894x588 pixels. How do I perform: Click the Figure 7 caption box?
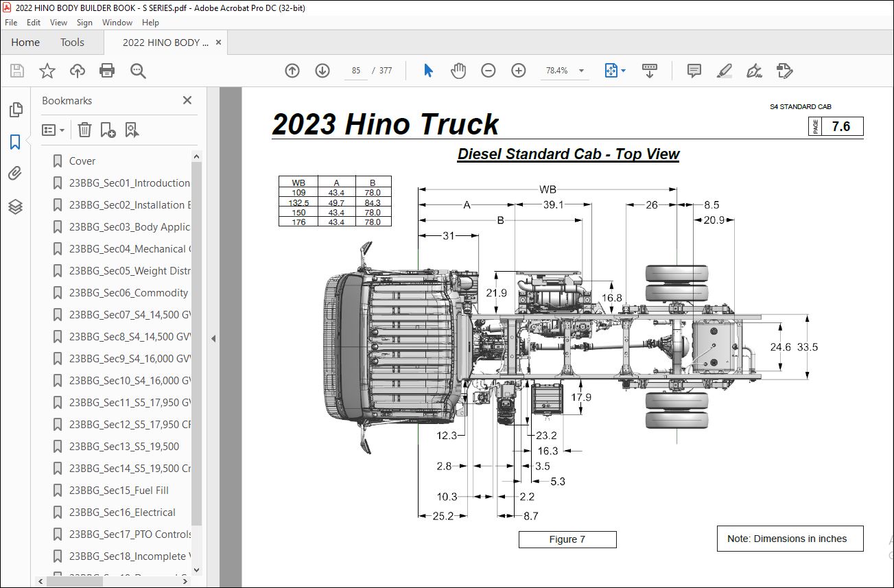pos(567,539)
